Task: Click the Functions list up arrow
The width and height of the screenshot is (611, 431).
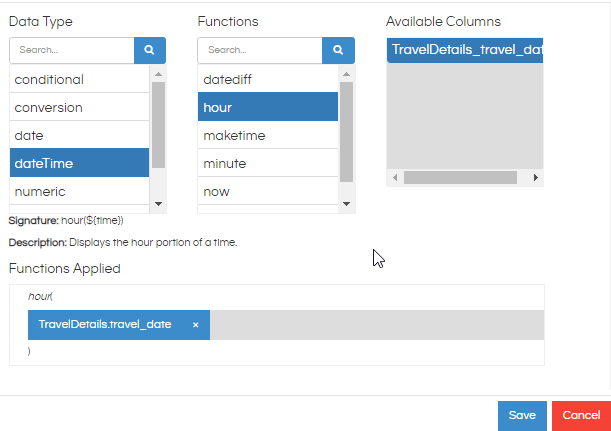Action: point(346,74)
